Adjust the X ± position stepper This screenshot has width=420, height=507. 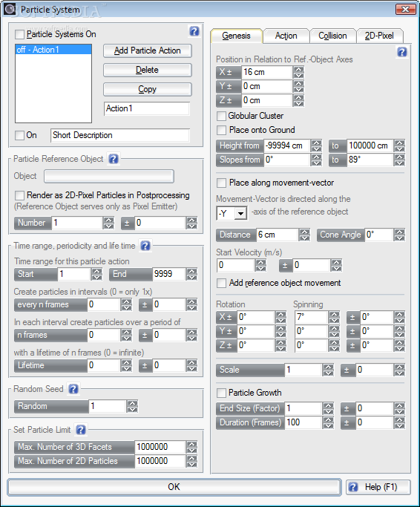(x=299, y=73)
